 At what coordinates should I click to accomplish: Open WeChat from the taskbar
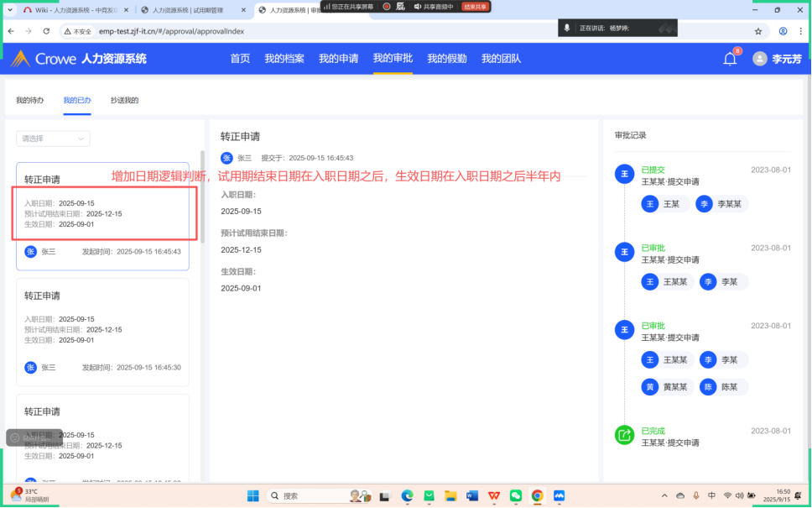tap(516, 496)
